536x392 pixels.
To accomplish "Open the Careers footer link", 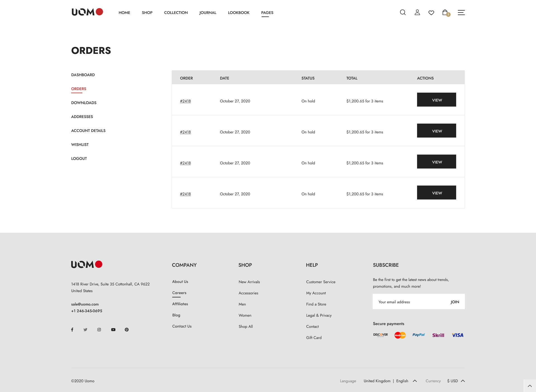I will click(x=179, y=293).
